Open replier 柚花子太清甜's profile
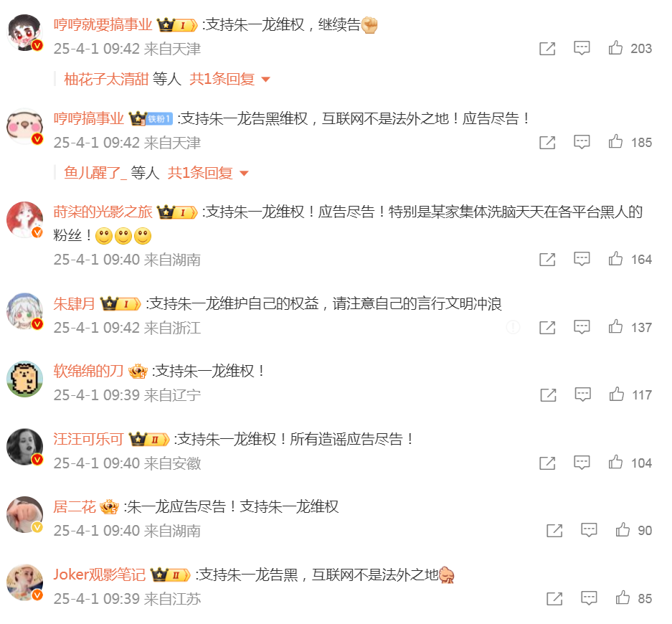 click(106, 79)
